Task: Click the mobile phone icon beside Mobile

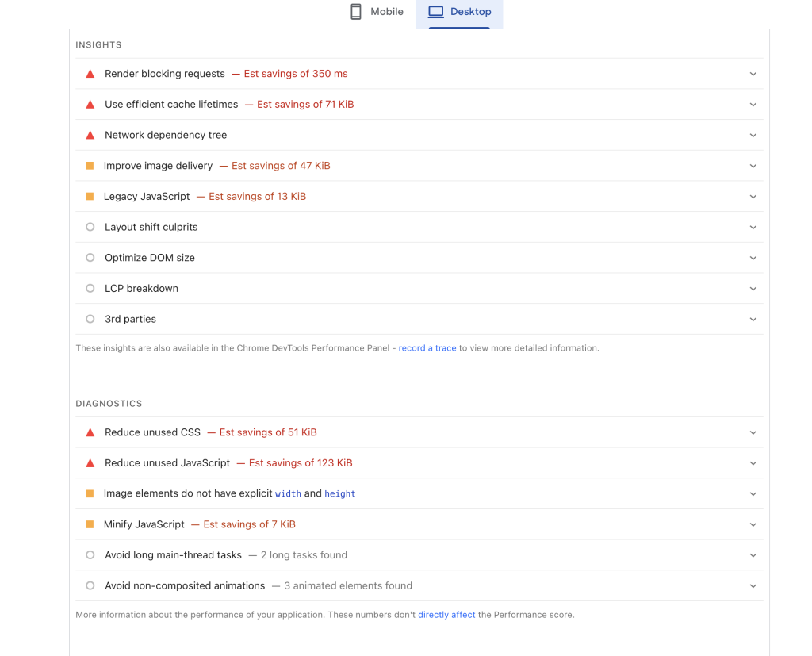Action: (354, 11)
